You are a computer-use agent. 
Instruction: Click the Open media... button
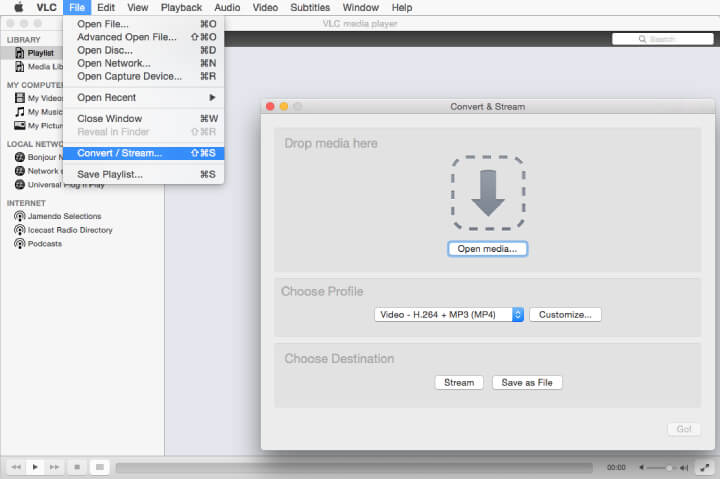pos(487,248)
